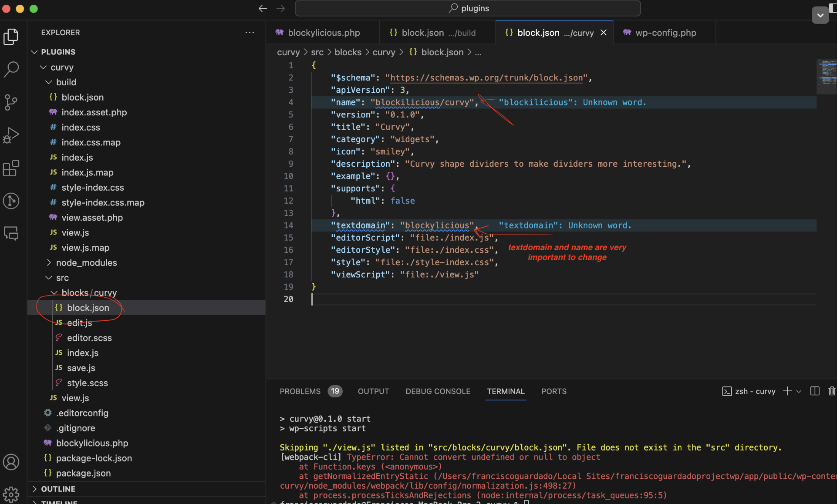Open Explorer more actions ellipsis
Image resolution: width=837 pixels, height=504 pixels.
250,32
